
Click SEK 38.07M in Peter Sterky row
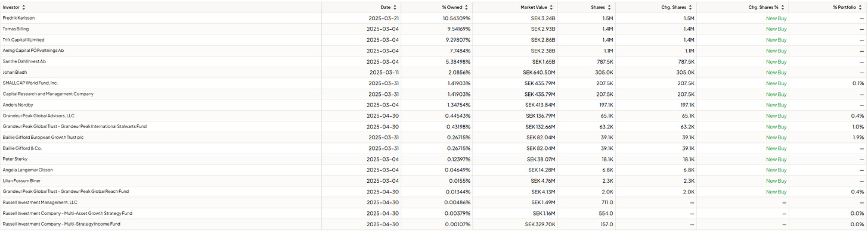coord(542,159)
